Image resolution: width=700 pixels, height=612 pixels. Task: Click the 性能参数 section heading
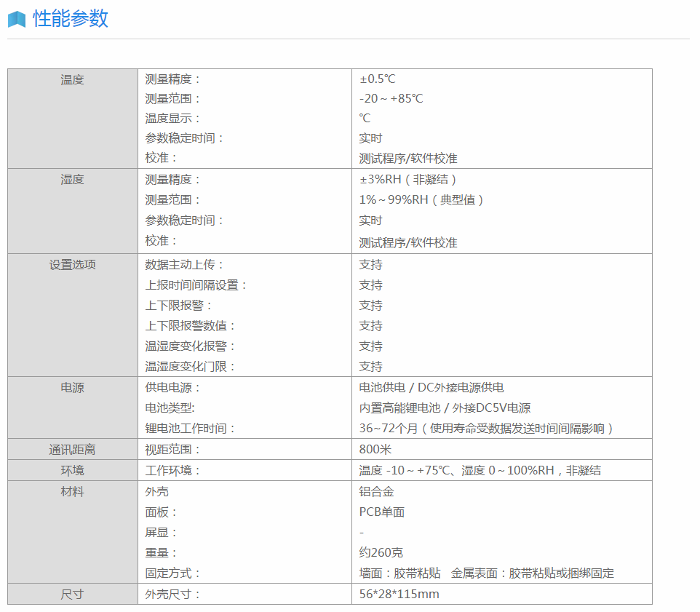click(x=71, y=19)
